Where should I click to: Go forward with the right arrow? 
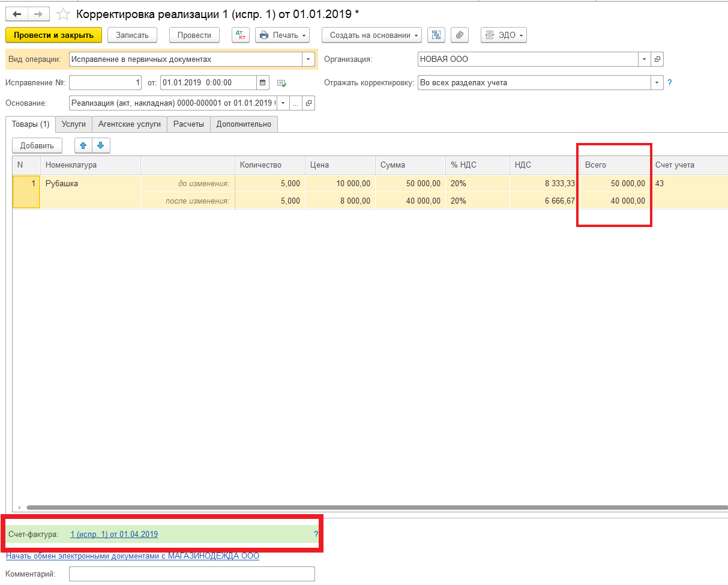pyautogui.click(x=38, y=13)
